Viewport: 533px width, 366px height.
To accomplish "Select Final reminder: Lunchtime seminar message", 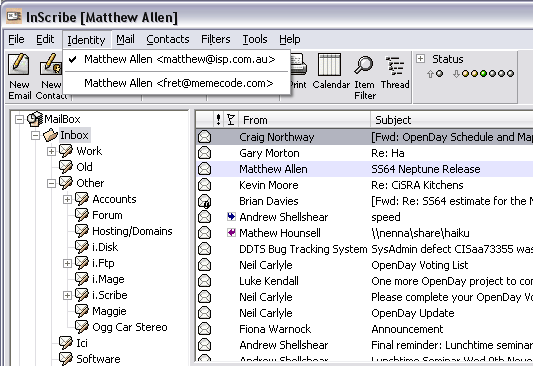I will point(364,345).
